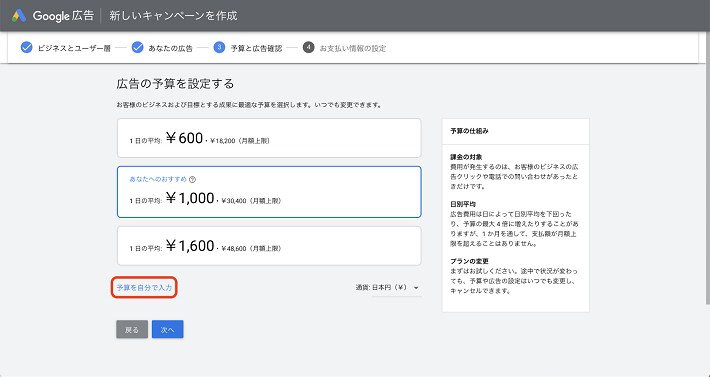Click the 次へ next button
The image size is (710, 377).
coord(168,330)
